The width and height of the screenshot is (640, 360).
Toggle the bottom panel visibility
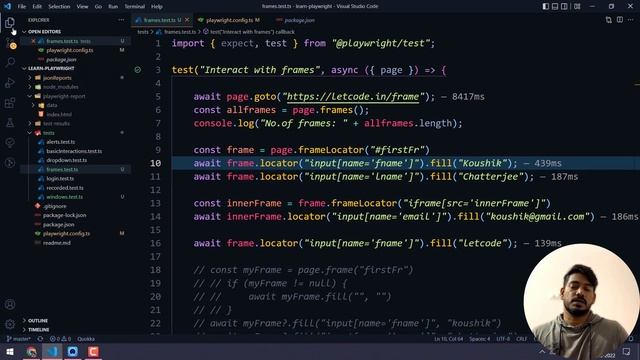(x=555, y=6)
